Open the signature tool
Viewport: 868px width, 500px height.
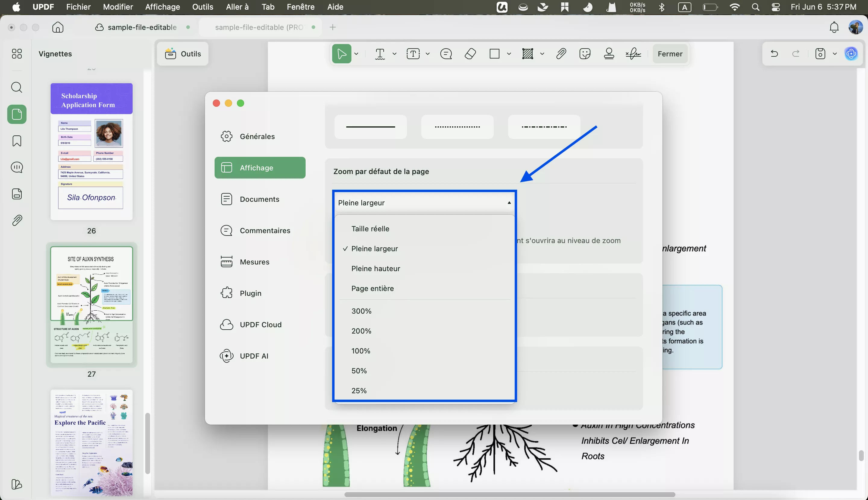point(633,54)
